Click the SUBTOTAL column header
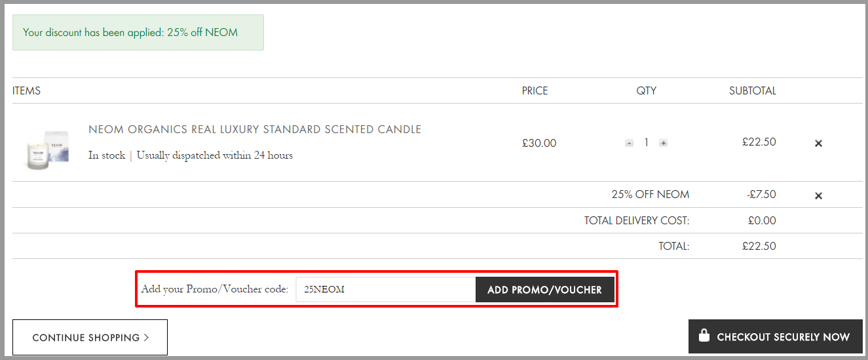 tap(753, 90)
